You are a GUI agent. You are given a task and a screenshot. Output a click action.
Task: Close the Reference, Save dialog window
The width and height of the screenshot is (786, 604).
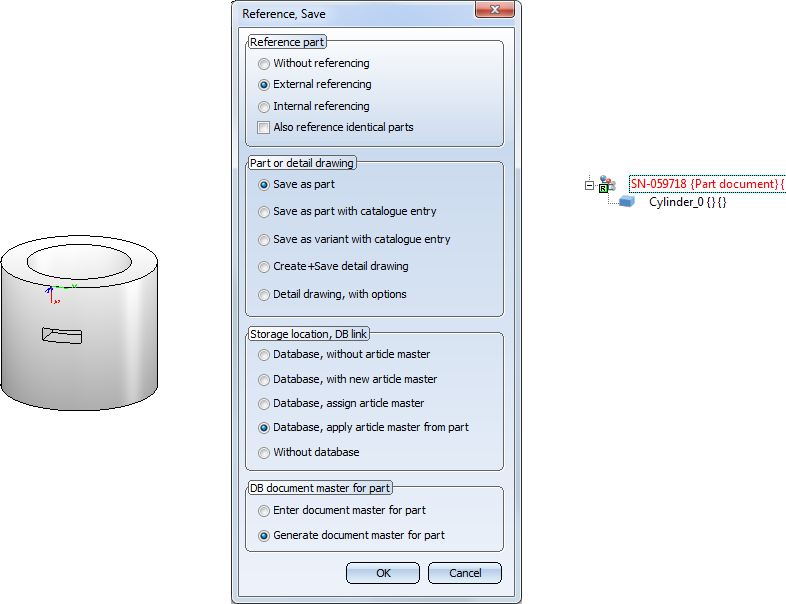click(x=494, y=10)
